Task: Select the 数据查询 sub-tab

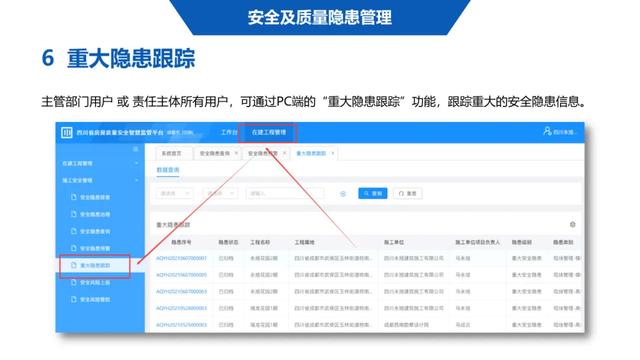Action: point(168,170)
